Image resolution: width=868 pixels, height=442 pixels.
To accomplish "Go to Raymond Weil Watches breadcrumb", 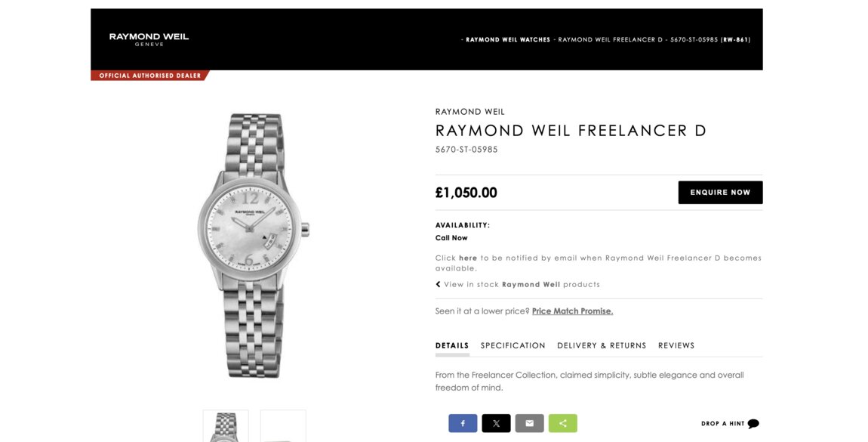I will (x=508, y=40).
